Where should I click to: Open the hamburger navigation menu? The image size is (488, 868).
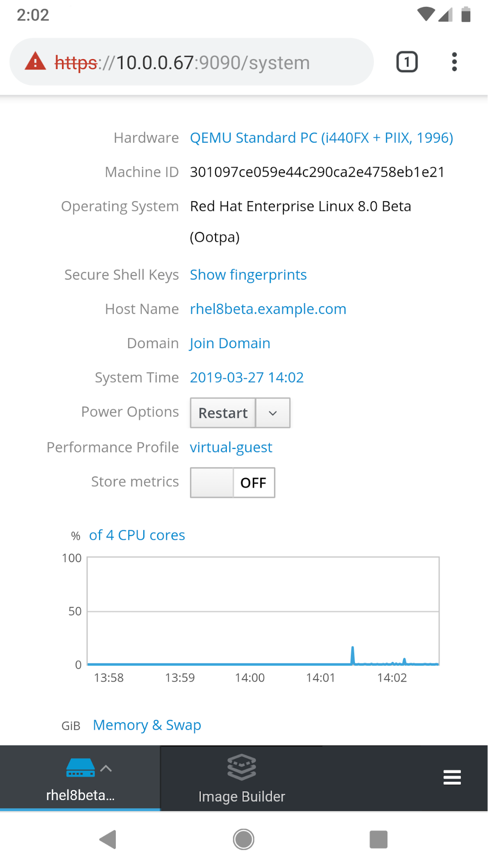point(452,777)
